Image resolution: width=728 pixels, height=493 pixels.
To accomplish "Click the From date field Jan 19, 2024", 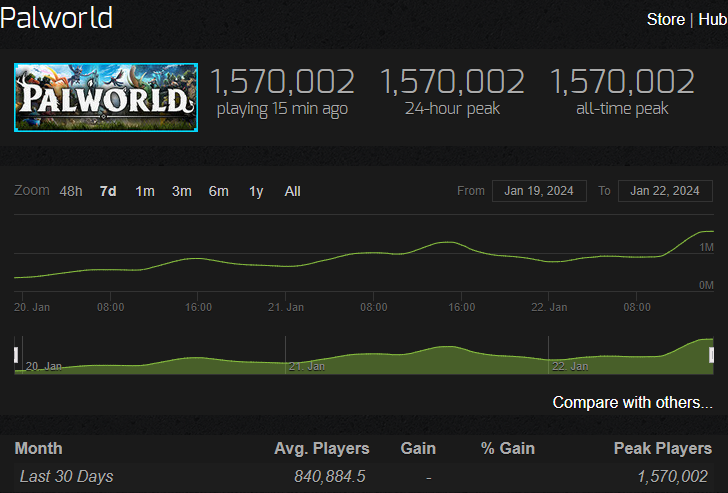I will (539, 191).
